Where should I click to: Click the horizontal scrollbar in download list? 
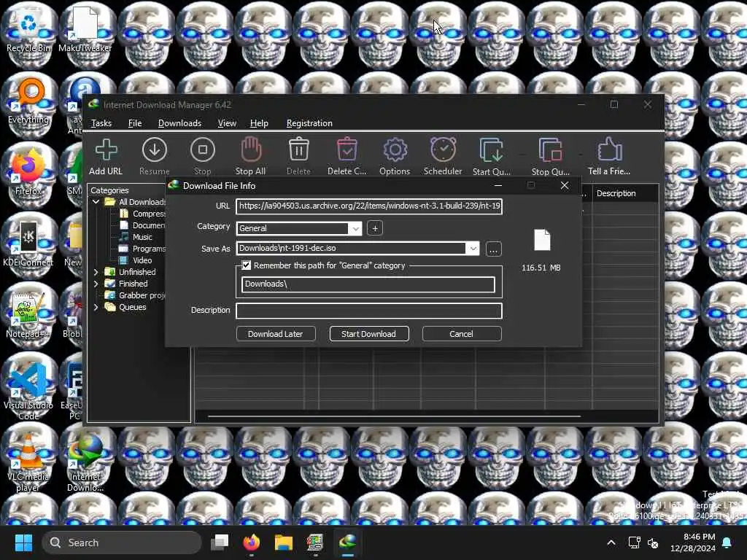pos(394,416)
